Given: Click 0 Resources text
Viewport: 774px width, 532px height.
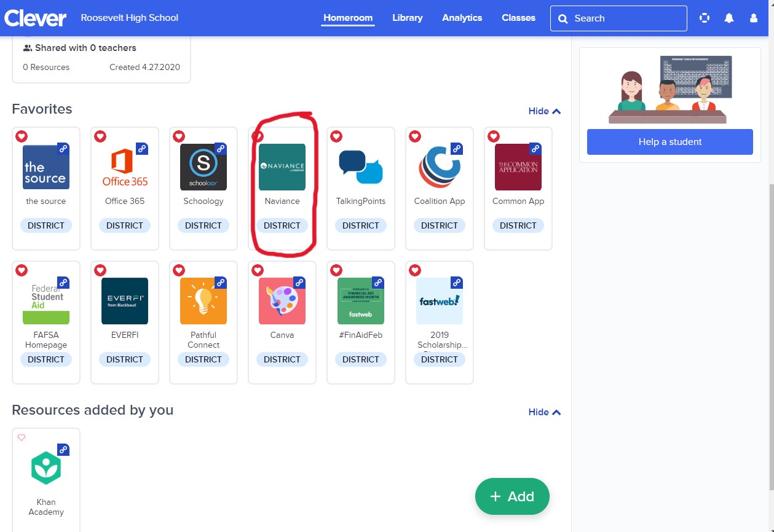Looking at the screenshot, I should point(46,67).
